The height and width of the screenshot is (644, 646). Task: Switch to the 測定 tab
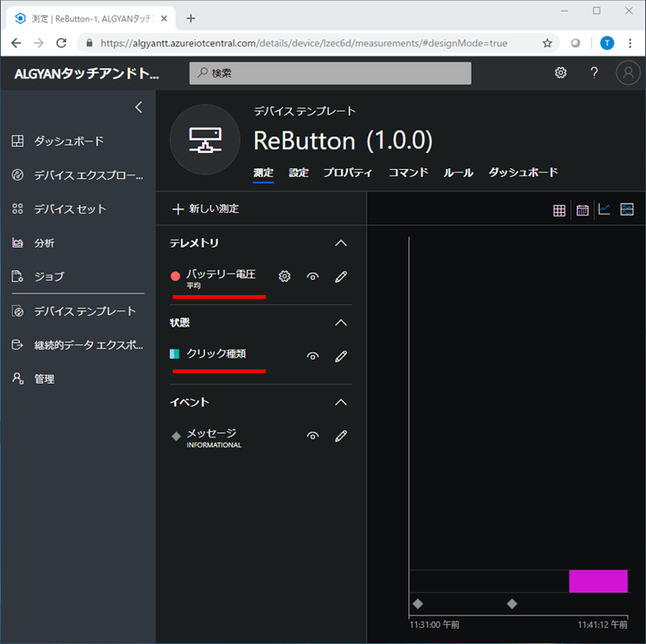(x=263, y=173)
